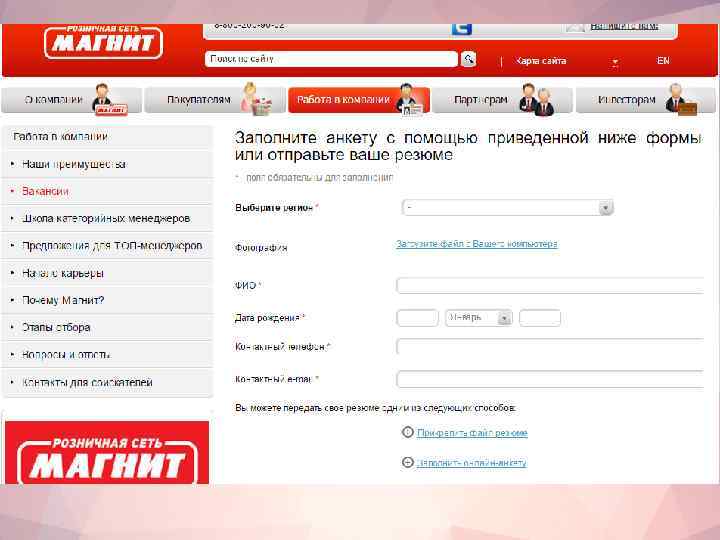
Task: Open 'Наши преимущества' sidebar item
Action: tap(107, 164)
